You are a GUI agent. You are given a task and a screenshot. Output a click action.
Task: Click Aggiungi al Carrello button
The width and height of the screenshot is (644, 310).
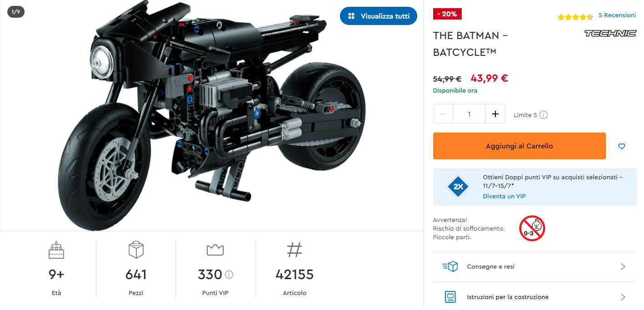[x=519, y=146]
